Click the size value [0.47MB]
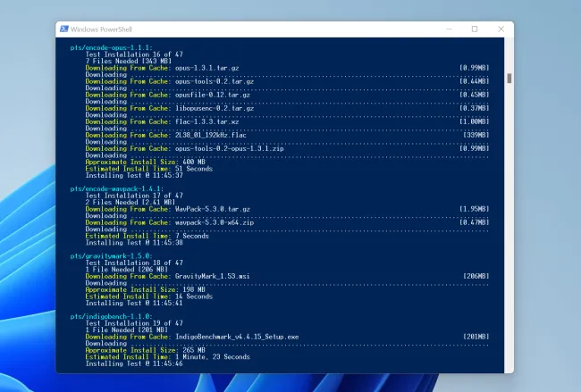Screen dimensions: 581x392 (475, 222)
